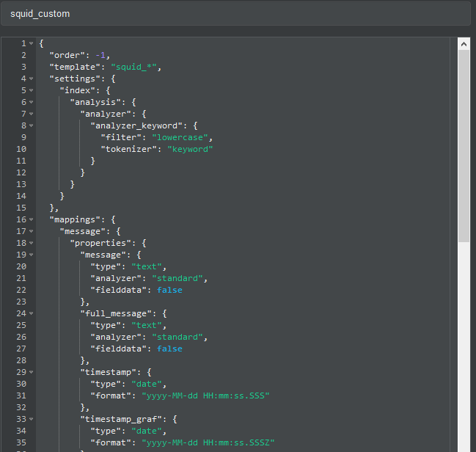This screenshot has height=452, width=476.
Task: Click the false value on line 27
Action: pos(169,349)
